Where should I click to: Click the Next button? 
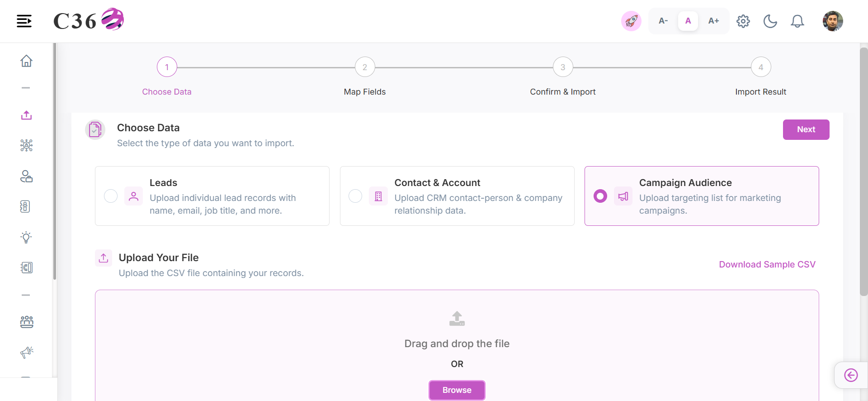click(806, 129)
